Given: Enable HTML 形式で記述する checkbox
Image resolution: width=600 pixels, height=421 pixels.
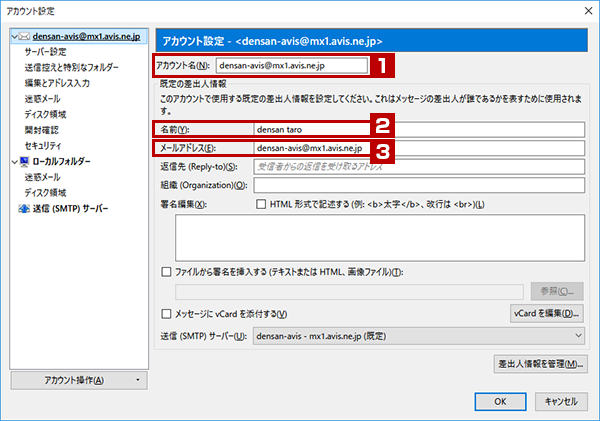Looking at the screenshot, I should [261, 204].
